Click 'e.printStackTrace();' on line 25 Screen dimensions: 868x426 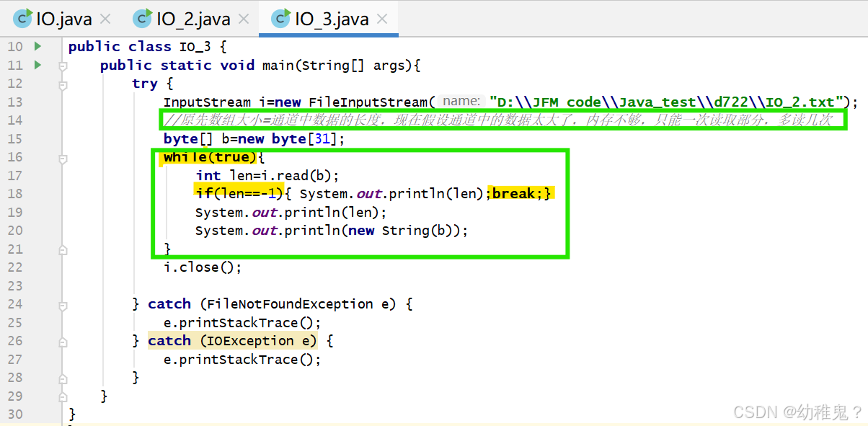click(242, 323)
